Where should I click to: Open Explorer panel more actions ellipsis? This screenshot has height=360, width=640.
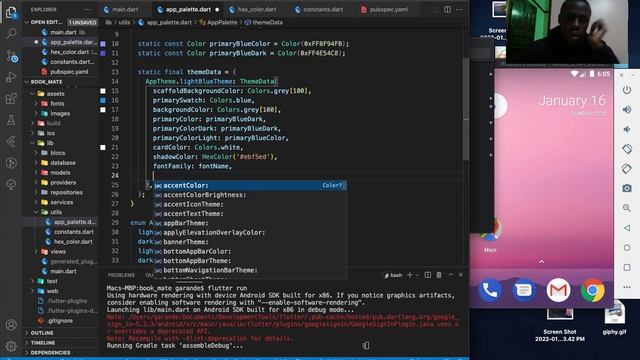88,9
